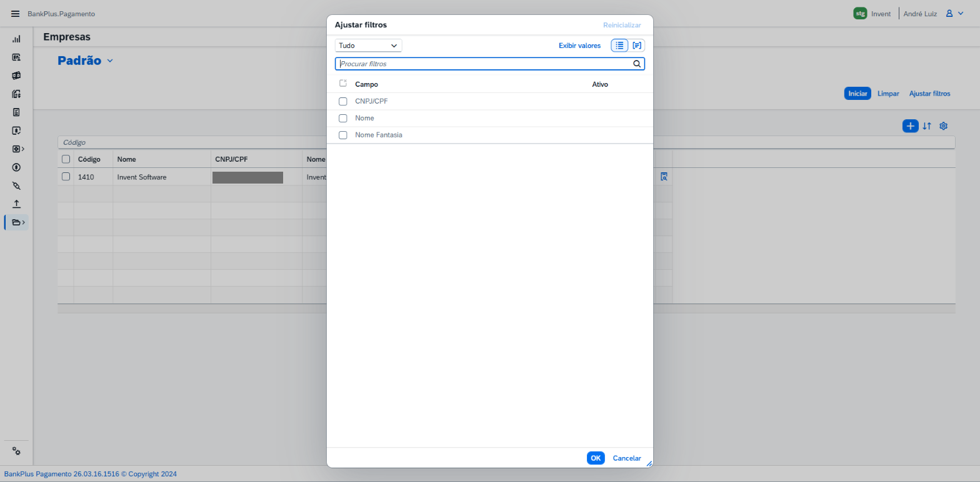The width and height of the screenshot is (980, 482).
Task: Focus the Código filter input field
Action: click(x=506, y=142)
